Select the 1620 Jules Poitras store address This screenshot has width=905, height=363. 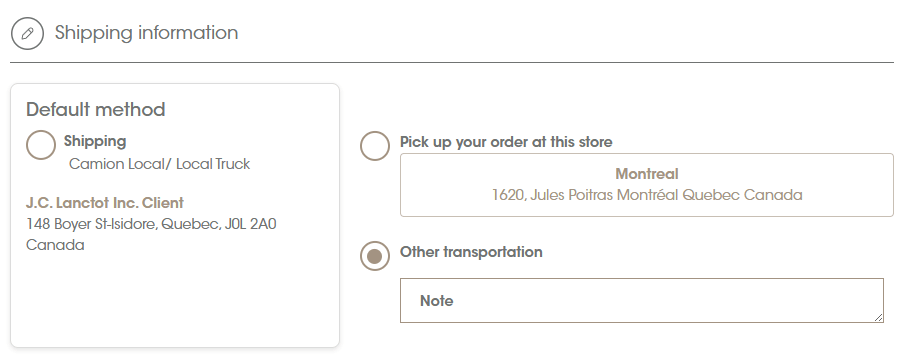646,195
